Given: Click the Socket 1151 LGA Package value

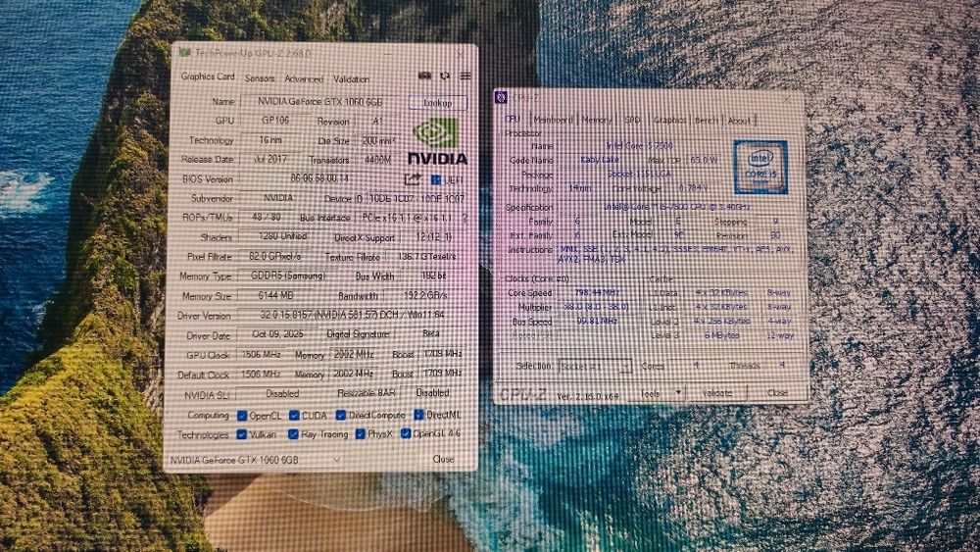Looking at the screenshot, I should click(639, 175).
